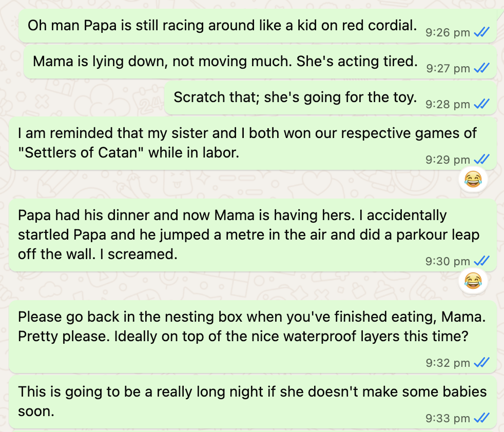Click the 9:32 pm timestamp
The image size is (504, 432).
tap(448, 363)
